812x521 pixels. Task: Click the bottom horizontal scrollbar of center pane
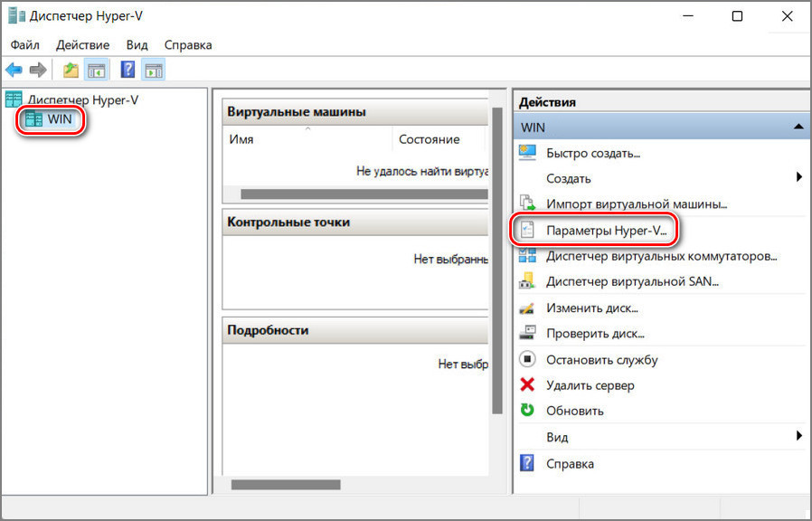[286, 485]
